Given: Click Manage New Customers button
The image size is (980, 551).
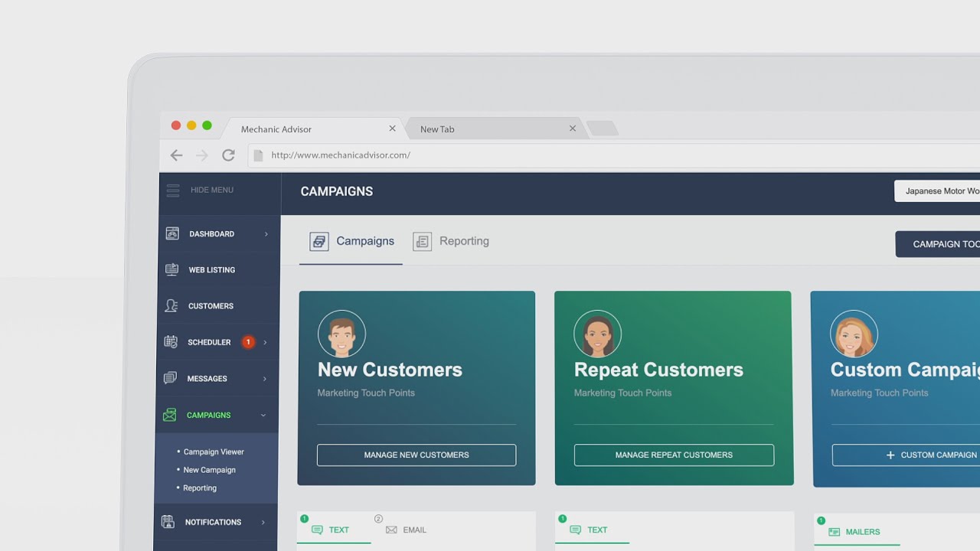Looking at the screenshot, I should pyautogui.click(x=416, y=455).
